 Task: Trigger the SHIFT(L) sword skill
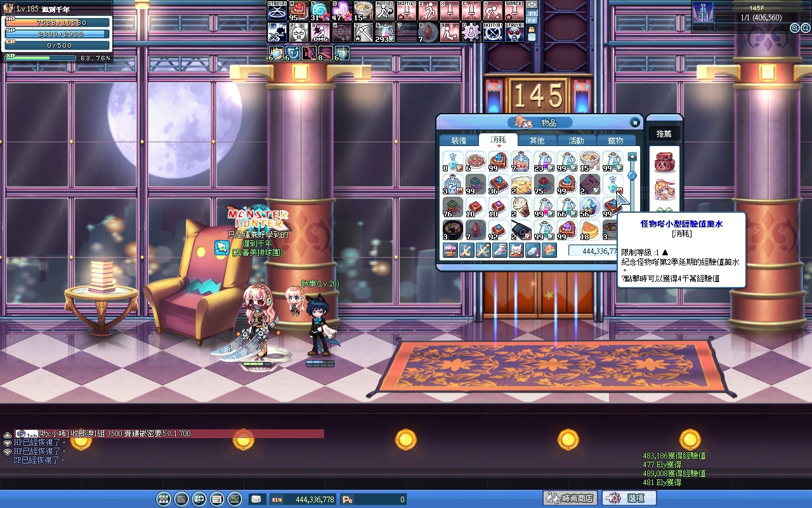(x=406, y=11)
